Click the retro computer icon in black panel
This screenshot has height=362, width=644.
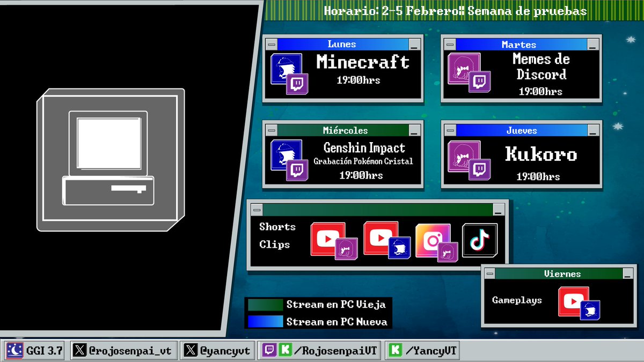point(112,160)
